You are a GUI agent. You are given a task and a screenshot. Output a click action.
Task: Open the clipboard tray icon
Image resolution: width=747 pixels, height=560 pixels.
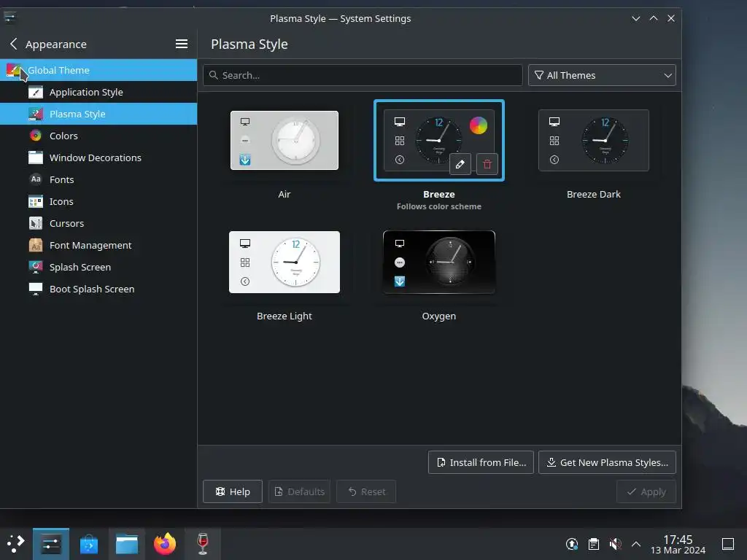[594, 544]
